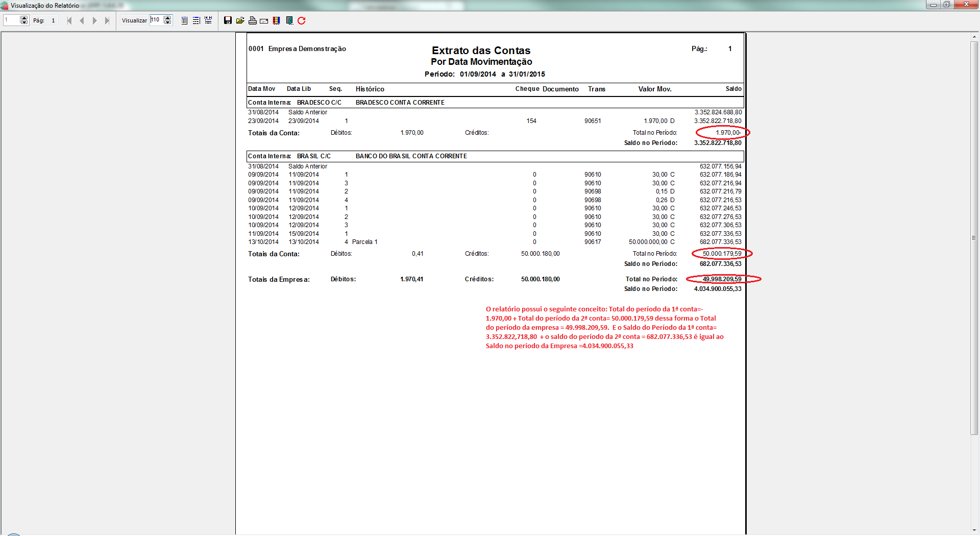This screenshot has height=536, width=980.
Task: Send the report by email envelope icon
Action: [264, 21]
